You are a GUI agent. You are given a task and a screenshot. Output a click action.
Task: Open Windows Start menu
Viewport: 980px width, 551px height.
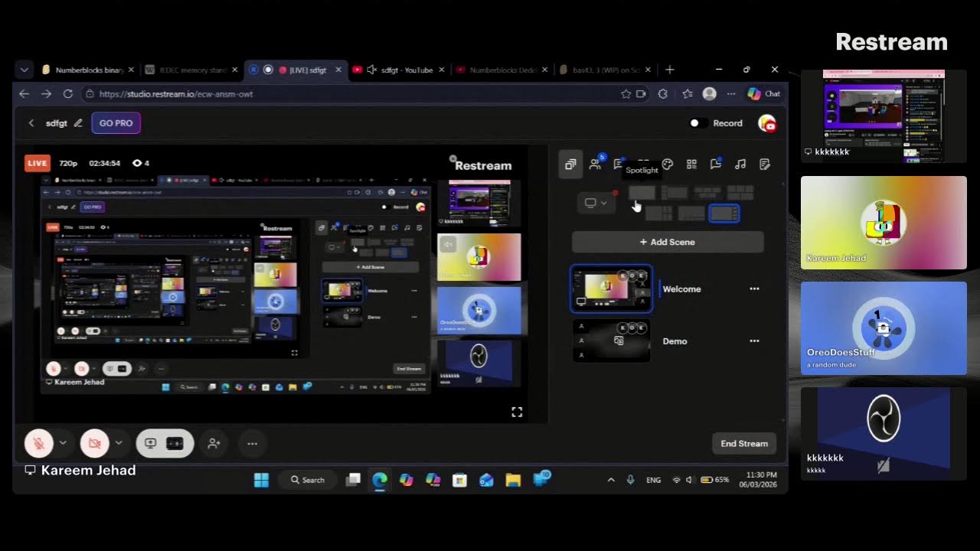(x=261, y=480)
